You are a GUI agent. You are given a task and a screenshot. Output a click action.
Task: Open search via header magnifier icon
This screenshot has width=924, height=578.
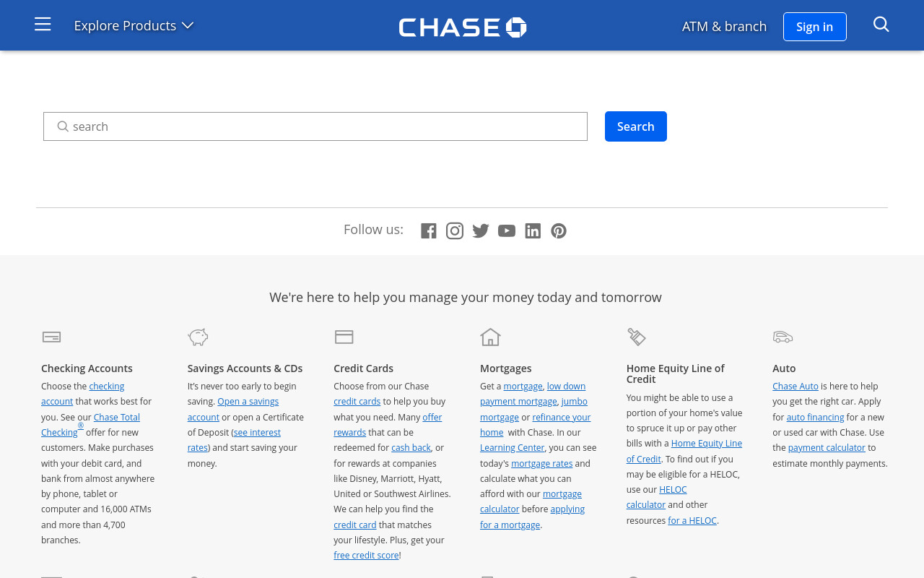click(x=881, y=25)
